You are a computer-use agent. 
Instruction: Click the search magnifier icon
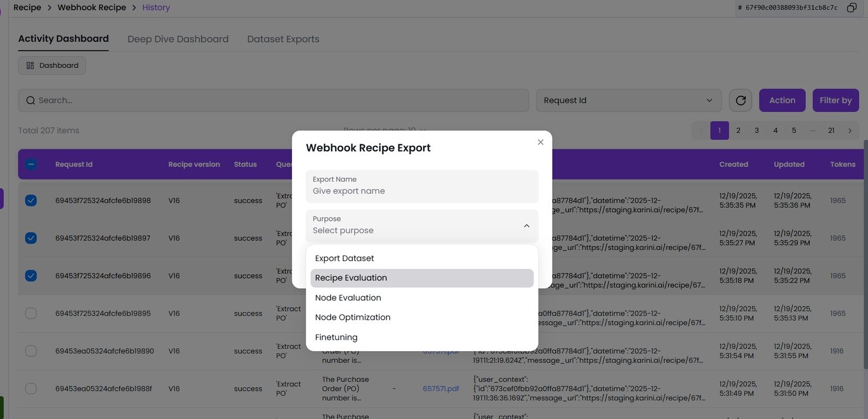[31, 100]
